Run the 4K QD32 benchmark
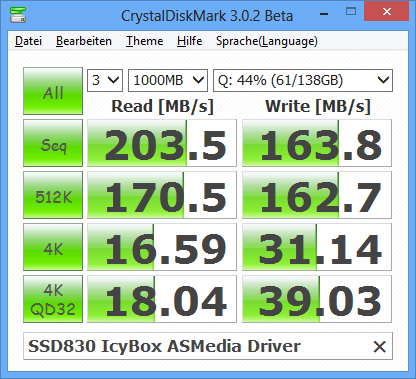This screenshot has width=416, height=379. pyautogui.click(x=53, y=299)
